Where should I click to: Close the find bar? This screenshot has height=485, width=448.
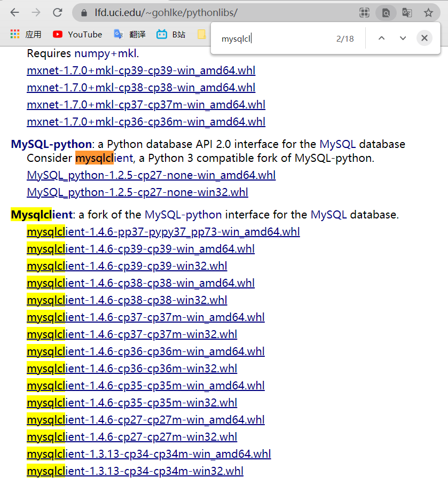(424, 38)
